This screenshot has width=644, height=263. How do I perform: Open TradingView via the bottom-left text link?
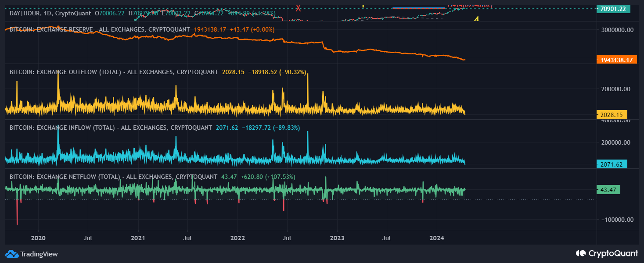[x=40, y=254]
